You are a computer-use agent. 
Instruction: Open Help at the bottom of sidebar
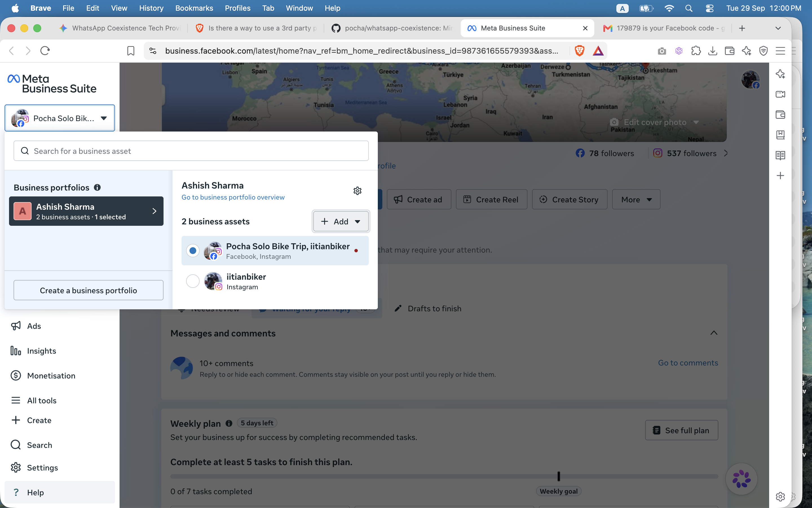click(x=60, y=492)
